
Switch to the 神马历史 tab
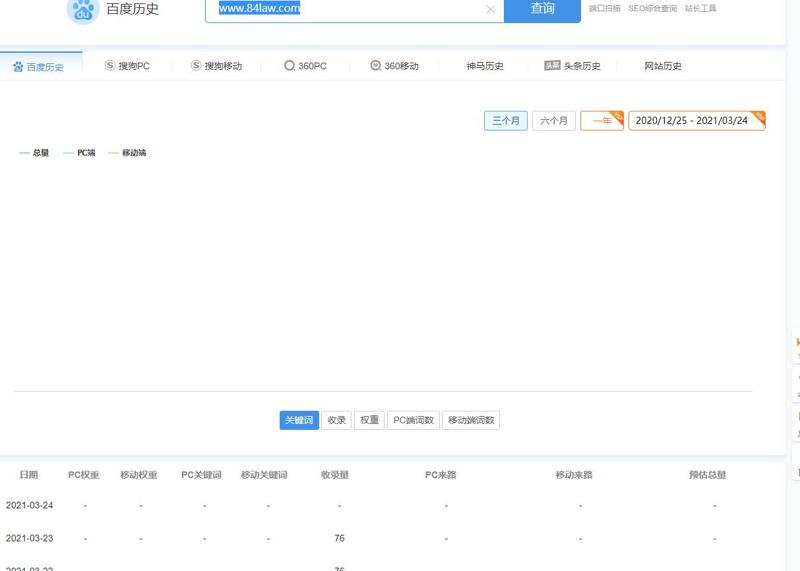[x=485, y=66]
